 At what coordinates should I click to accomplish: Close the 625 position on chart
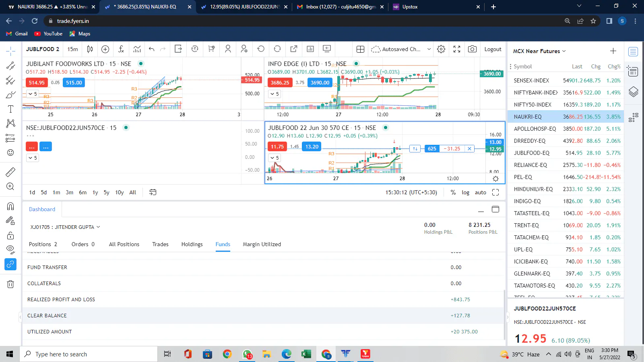point(469,148)
